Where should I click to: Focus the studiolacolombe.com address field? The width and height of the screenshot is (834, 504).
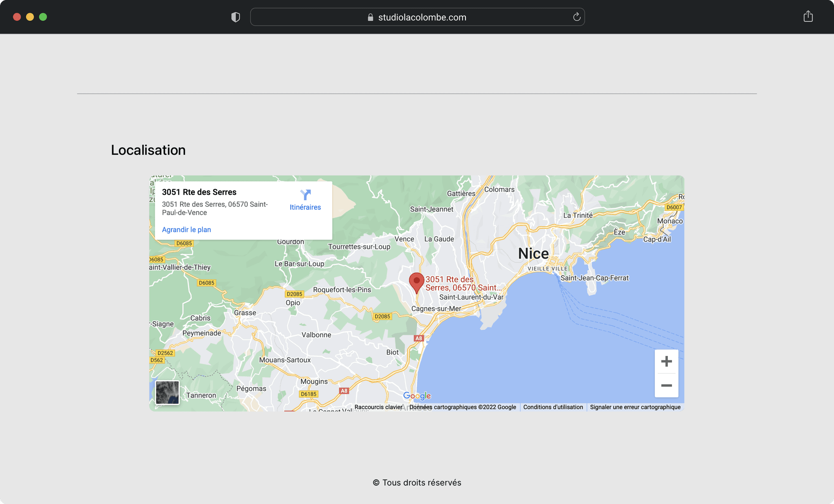(417, 17)
